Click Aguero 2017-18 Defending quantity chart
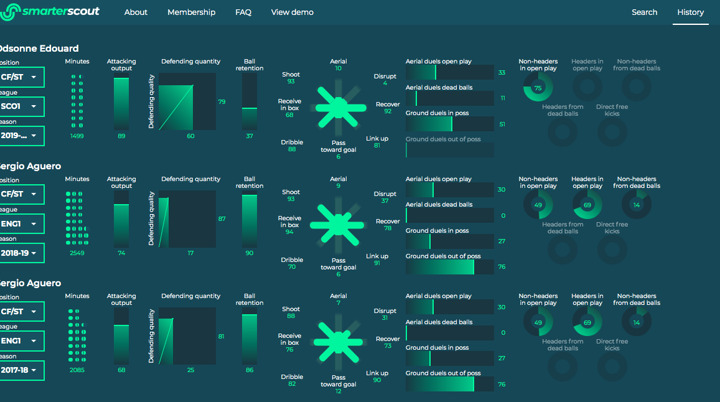This screenshot has height=402, width=720. (x=187, y=337)
